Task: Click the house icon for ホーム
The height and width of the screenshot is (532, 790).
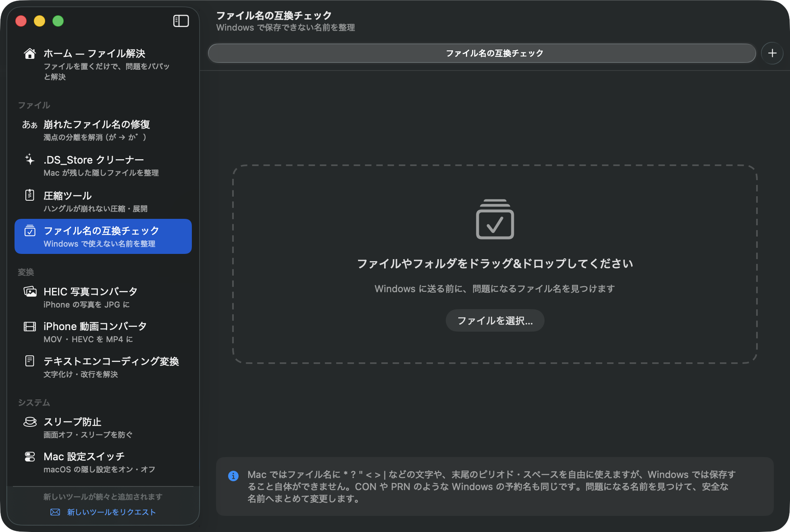Action: (29, 54)
